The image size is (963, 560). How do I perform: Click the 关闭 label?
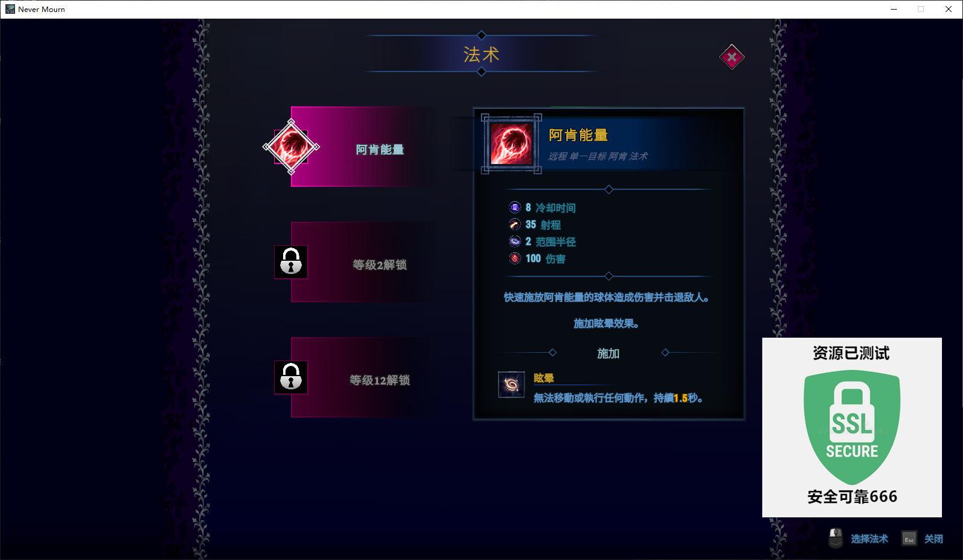coord(934,539)
